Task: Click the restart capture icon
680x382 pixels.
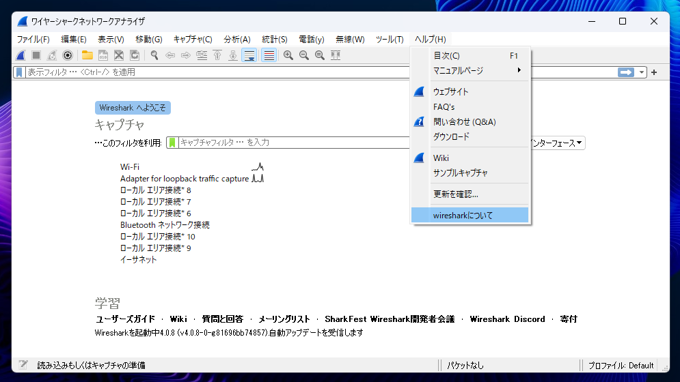Action: (52, 56)
